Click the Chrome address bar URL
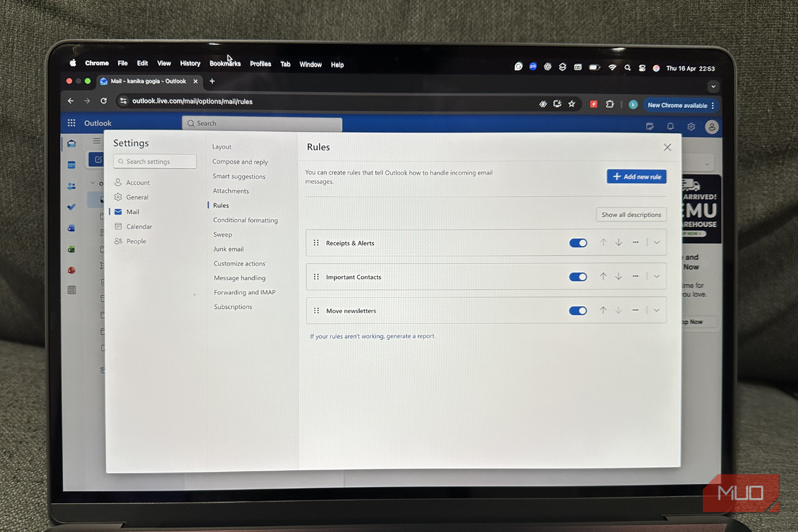The width and height of the screenshot is (798, 532). pos(192,102)
